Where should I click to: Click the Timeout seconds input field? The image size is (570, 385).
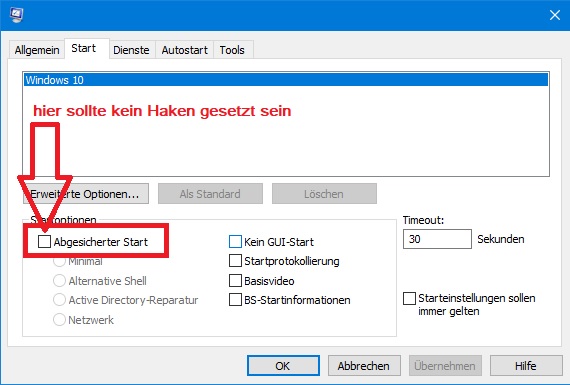437,239
